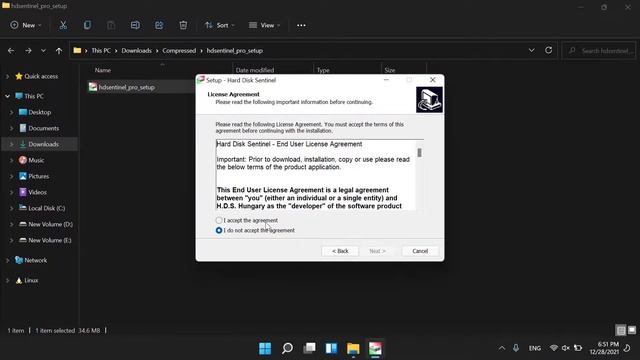Image resolution: width=640 pixels, height=360 pixels.
Task: Click the Hard Disk Sentinel setup taskbar icon
Action: [x=375, y=348]
